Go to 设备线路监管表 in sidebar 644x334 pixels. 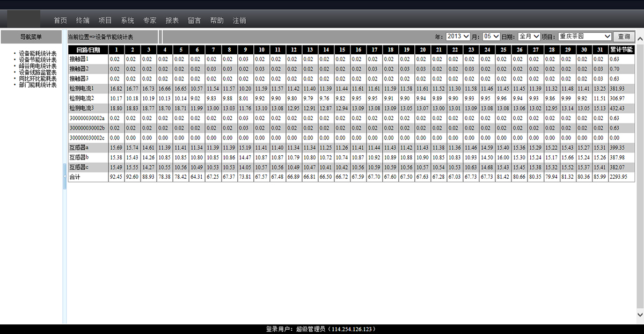pyautogui.click(x=38, y=72)
